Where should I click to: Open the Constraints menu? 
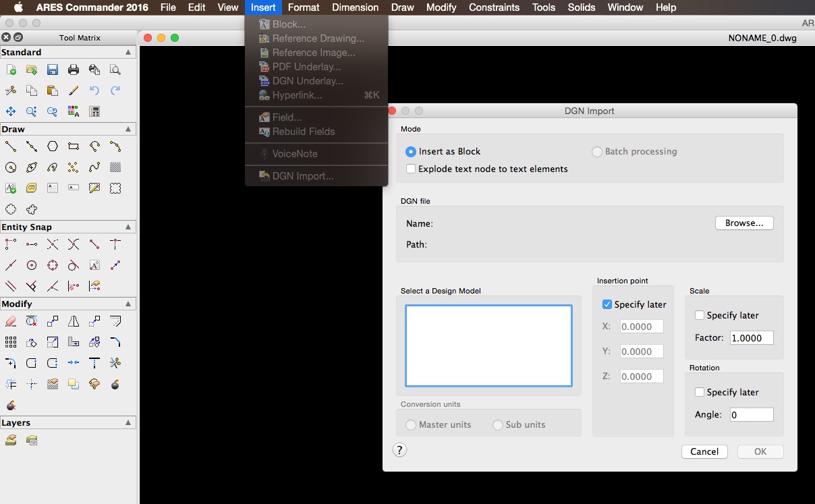pos(494,7)
